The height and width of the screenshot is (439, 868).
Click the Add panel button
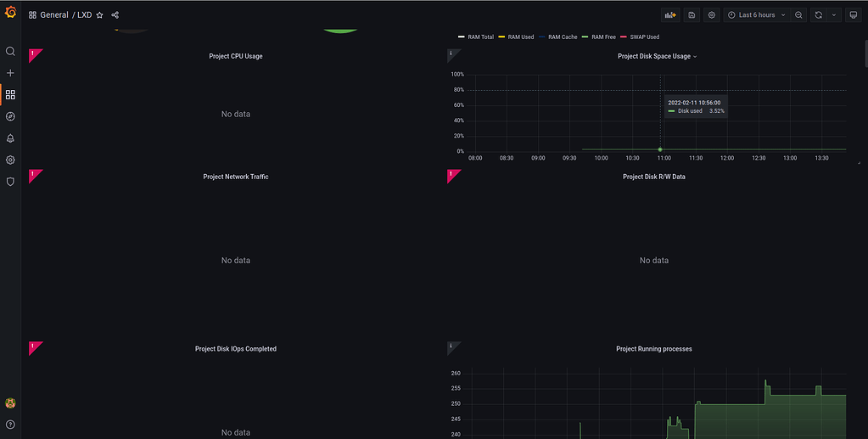(671, 15)
